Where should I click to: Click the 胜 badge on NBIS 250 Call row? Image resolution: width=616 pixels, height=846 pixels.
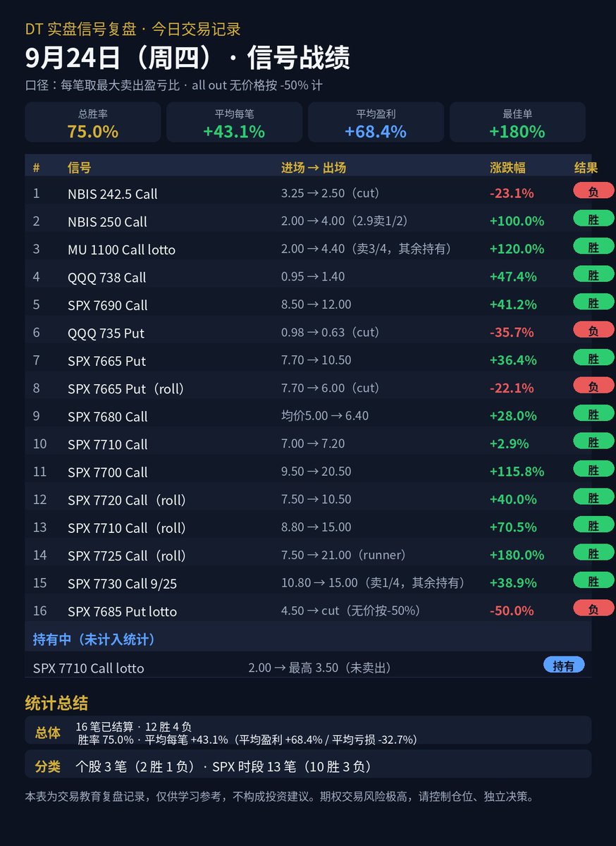[593, 219]
